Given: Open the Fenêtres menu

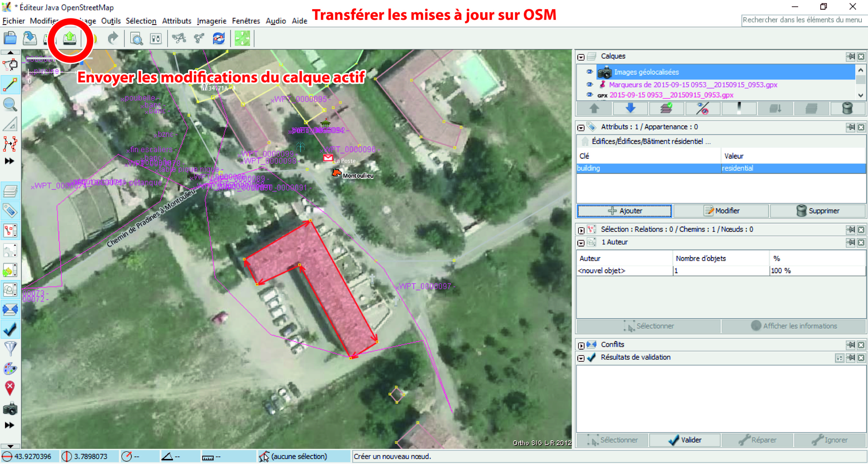Looking at the screenshot, I should point(246,21).
